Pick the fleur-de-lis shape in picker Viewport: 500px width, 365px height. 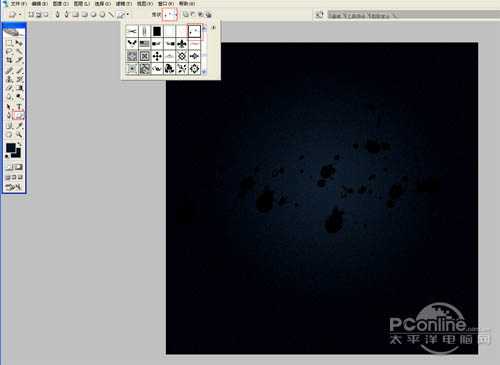[182, 44]
